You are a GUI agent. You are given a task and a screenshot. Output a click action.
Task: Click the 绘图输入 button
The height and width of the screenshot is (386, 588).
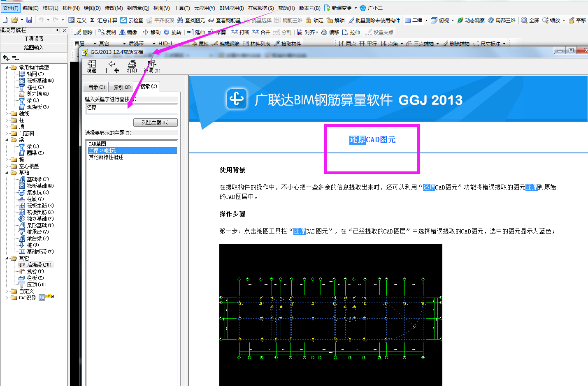pos(34,48)
